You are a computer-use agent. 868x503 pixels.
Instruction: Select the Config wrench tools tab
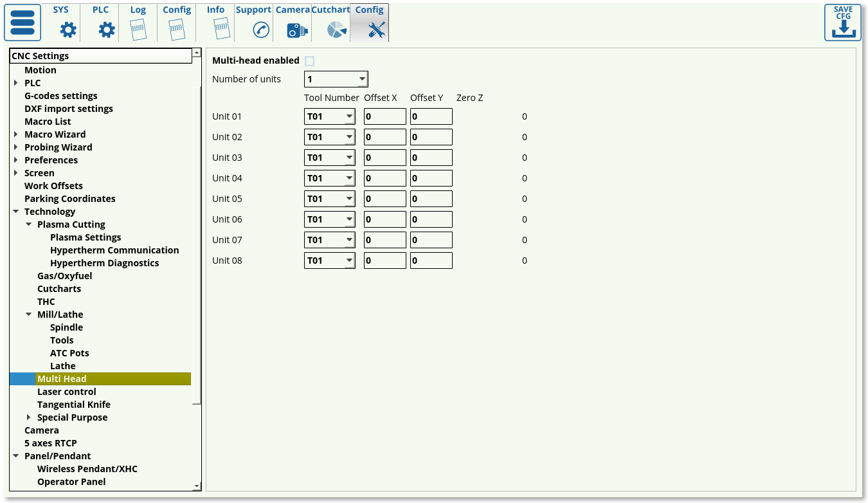click(370, 23)
